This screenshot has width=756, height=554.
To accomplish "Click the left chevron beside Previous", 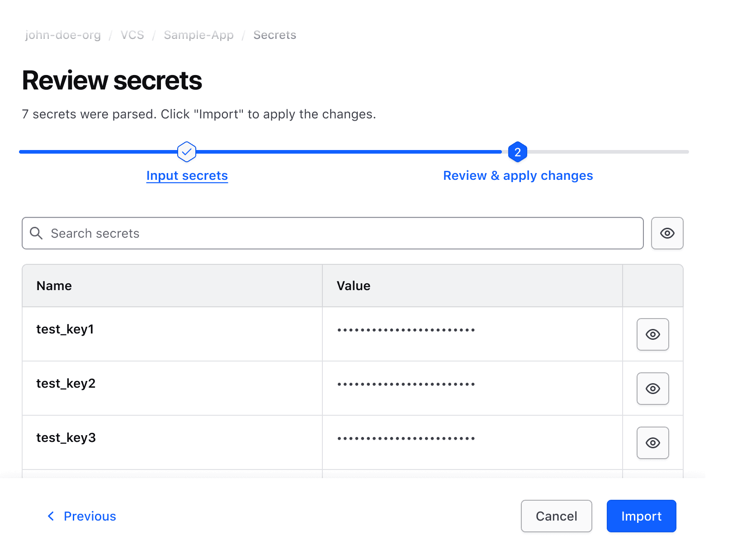I will point(51,516).
